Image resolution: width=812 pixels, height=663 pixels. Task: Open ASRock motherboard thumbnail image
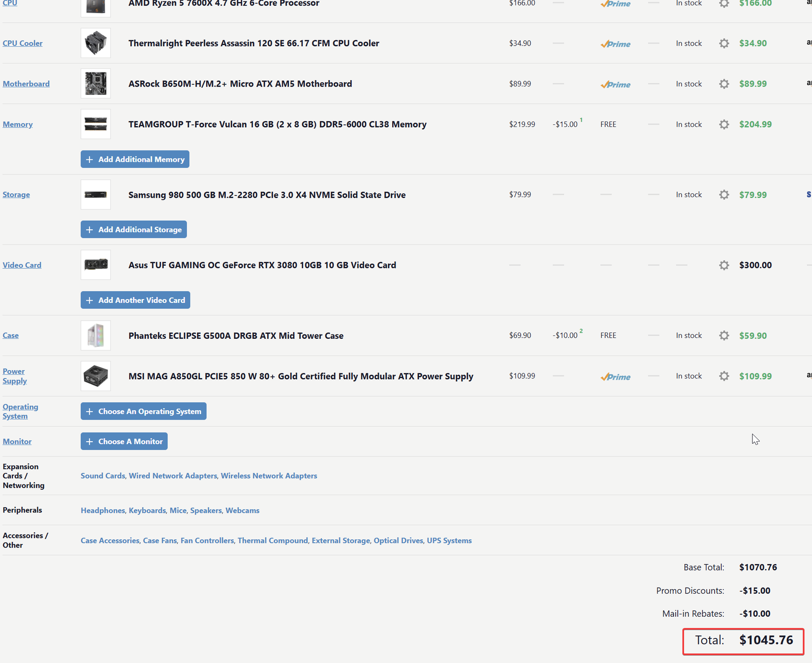pos(95,84)
